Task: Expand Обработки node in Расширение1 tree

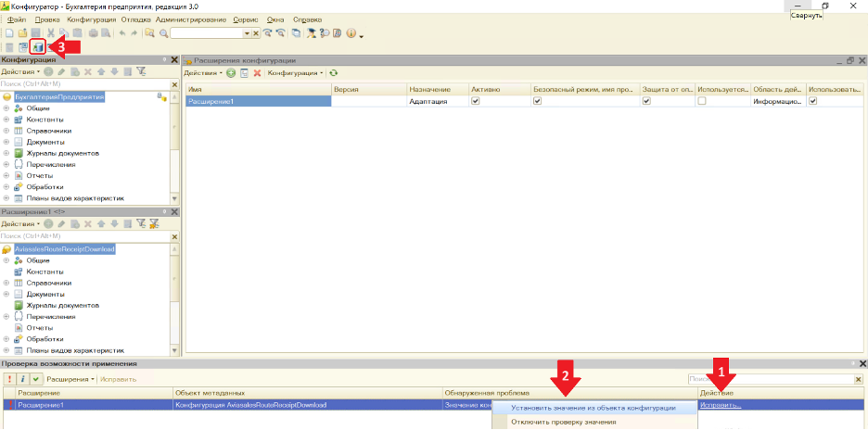Action: tap(6, 338)
